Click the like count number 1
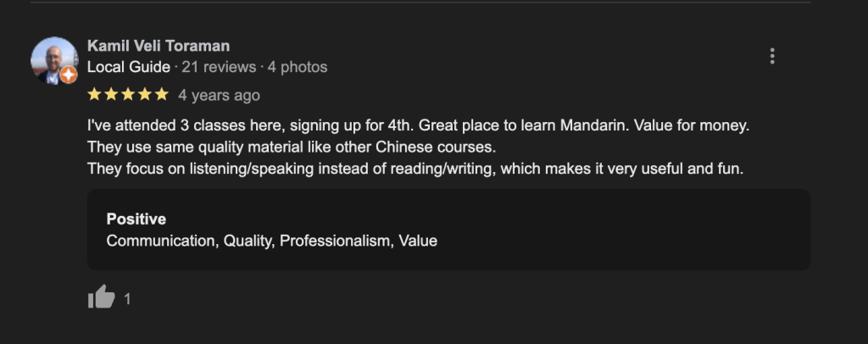Image resolution: width=868 pixels, height=344 pixels. tap(127, 298)
